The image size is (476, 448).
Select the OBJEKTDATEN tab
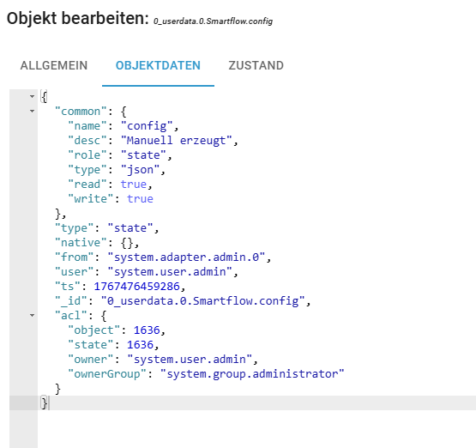pyautogui.click(x=158, y=65)
